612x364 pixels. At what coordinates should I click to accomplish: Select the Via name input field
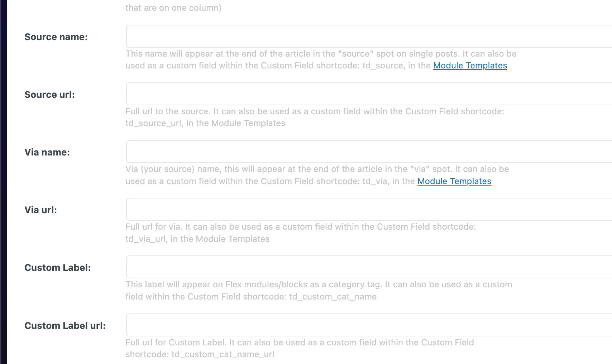click(369, 152)
